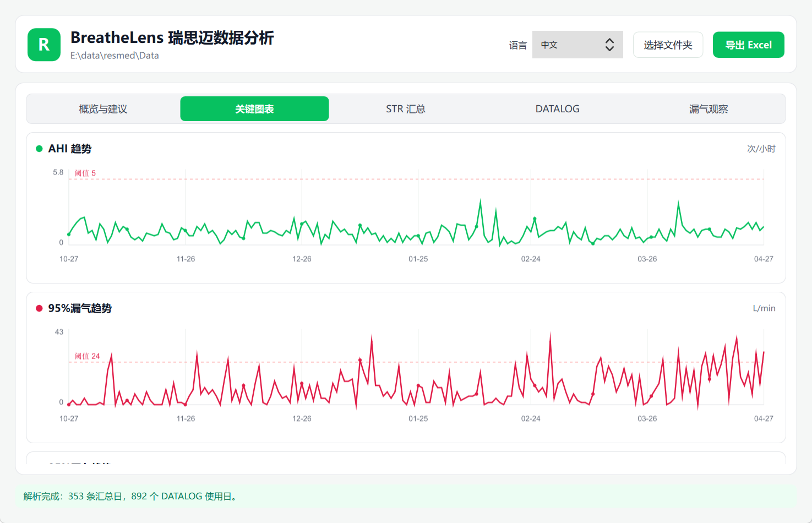This screenshot has height=523, width=812.
Task: Click the AHI 趋势 chart title
Action: pyautogui.click(x=70, y=149)
